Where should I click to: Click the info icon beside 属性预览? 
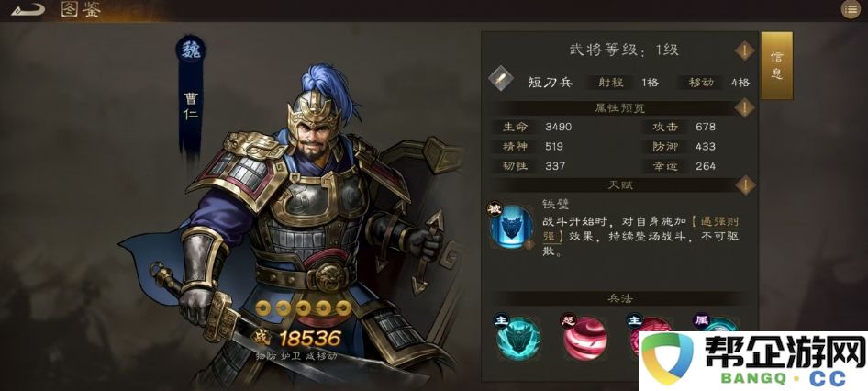point(744,108)
